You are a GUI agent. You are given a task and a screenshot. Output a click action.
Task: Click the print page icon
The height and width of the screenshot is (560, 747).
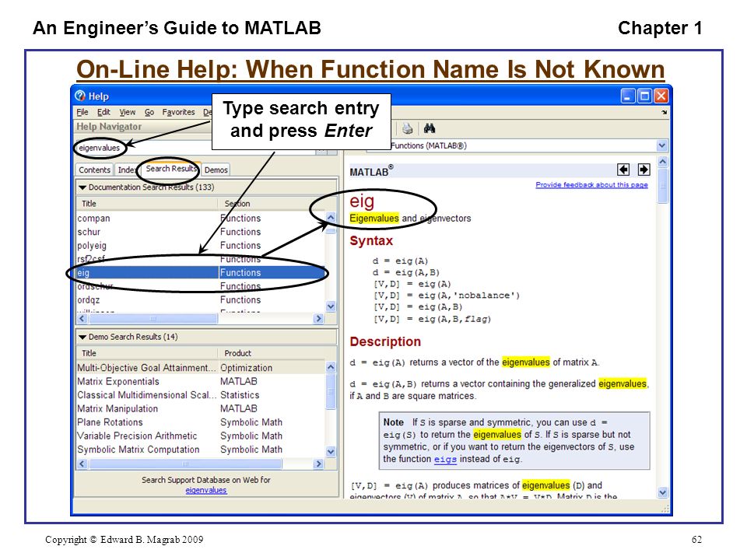407,128
